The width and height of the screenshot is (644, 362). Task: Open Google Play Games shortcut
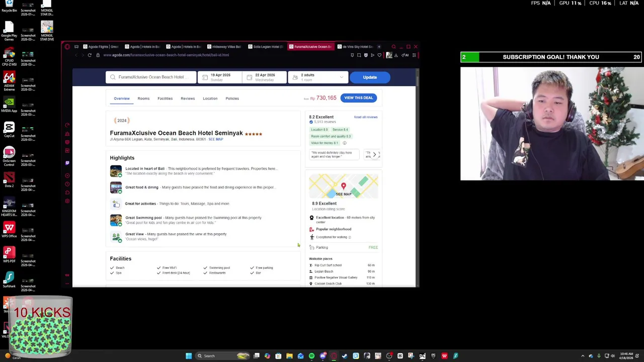point(9,31)
